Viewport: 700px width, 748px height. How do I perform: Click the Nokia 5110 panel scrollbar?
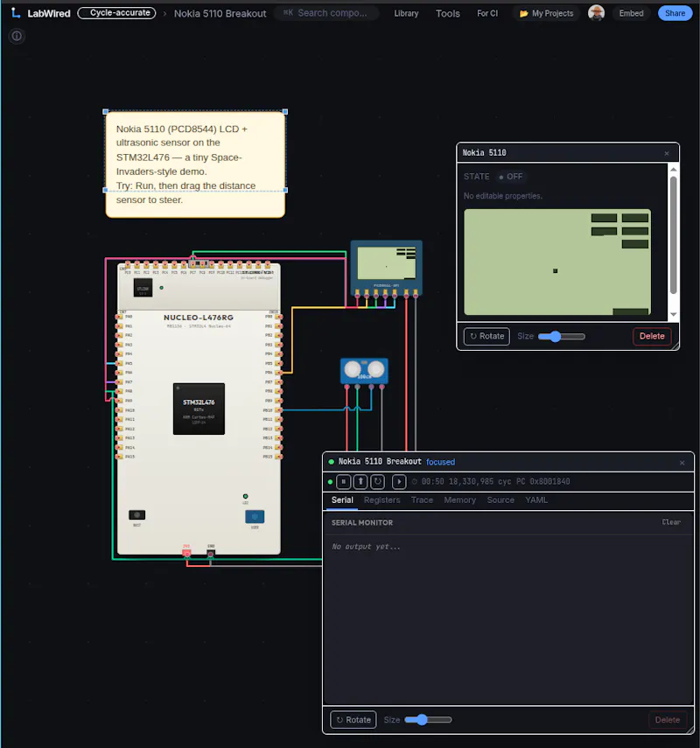point(673,235)
